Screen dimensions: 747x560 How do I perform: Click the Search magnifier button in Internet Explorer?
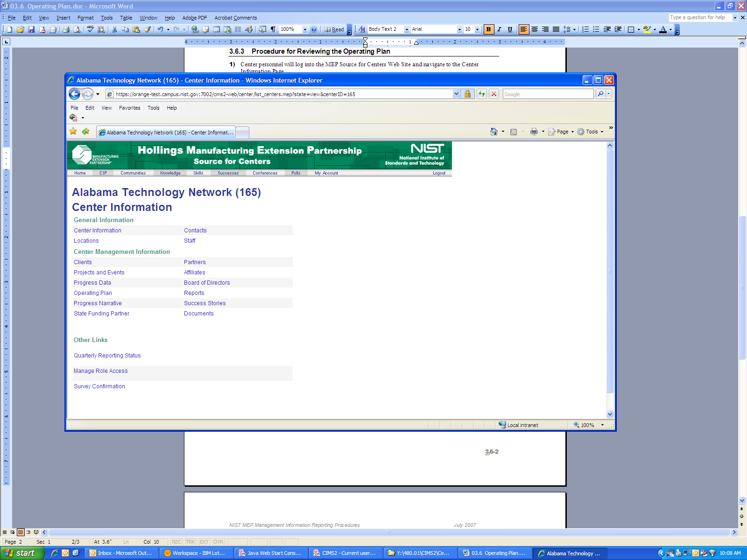pos(600,94)
